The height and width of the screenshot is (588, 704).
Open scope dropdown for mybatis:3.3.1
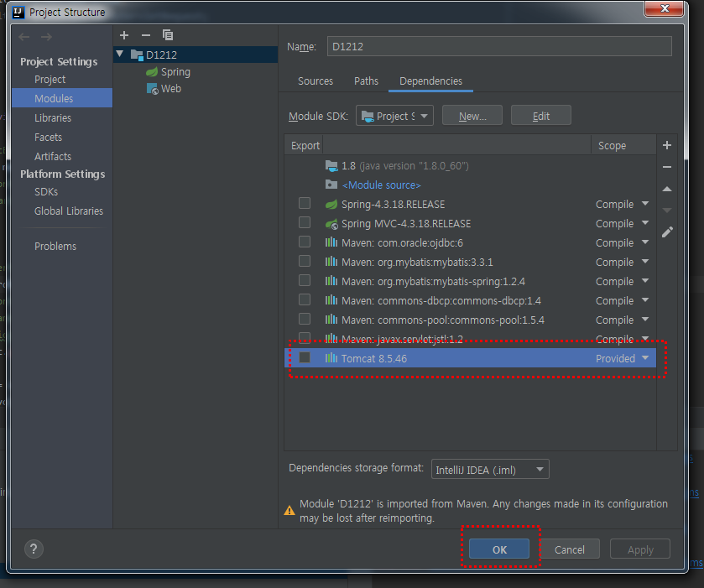tap(645, 262)
